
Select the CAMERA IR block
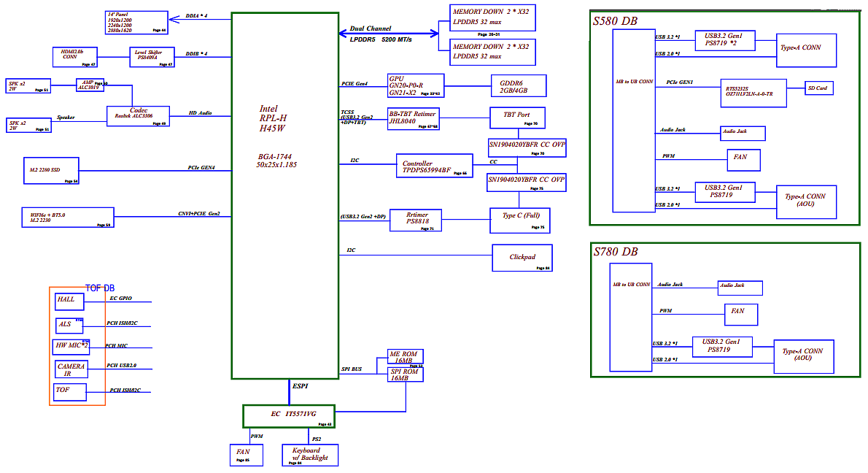point(71,369)
